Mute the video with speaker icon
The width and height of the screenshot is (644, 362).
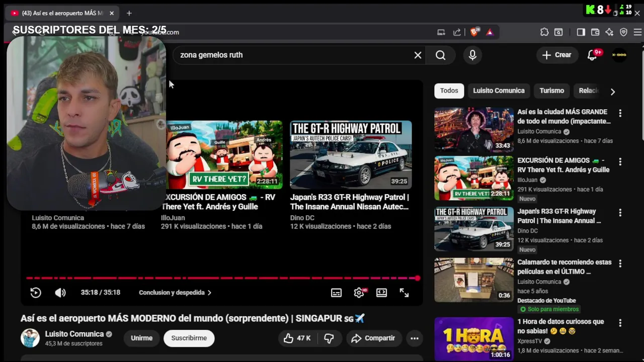click(x=60, y=293)
